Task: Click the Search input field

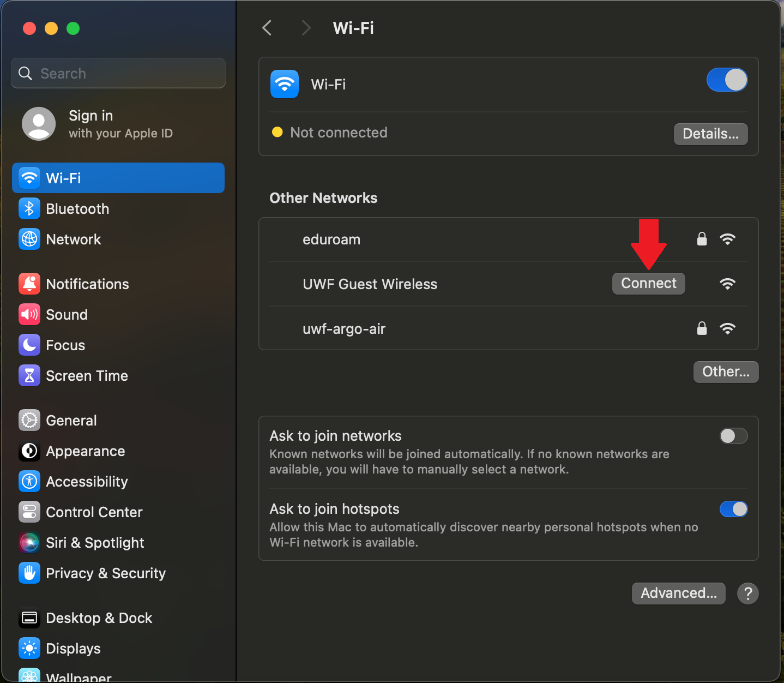Action: click(118, 73)
